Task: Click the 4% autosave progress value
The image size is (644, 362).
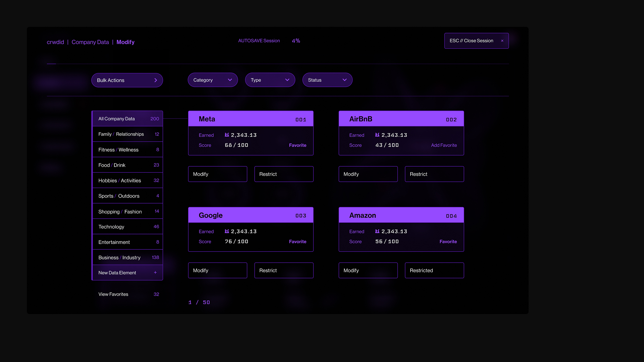Action: click(296, 41)
